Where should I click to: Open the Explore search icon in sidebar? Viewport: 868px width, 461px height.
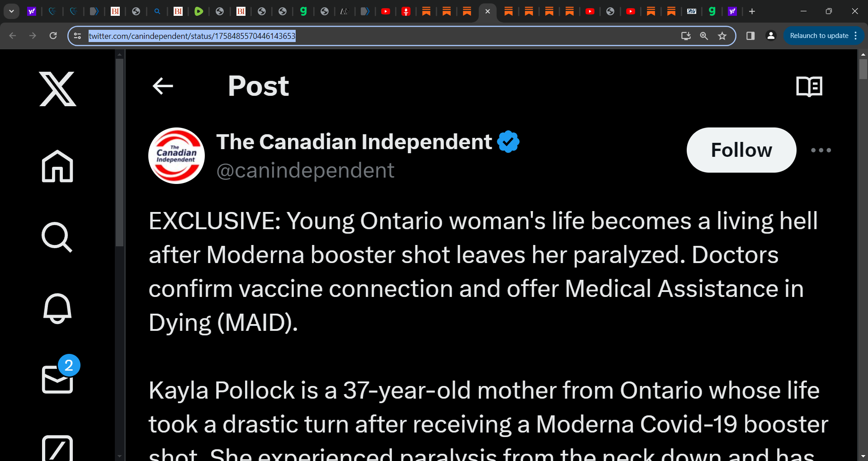click(57, 237)
